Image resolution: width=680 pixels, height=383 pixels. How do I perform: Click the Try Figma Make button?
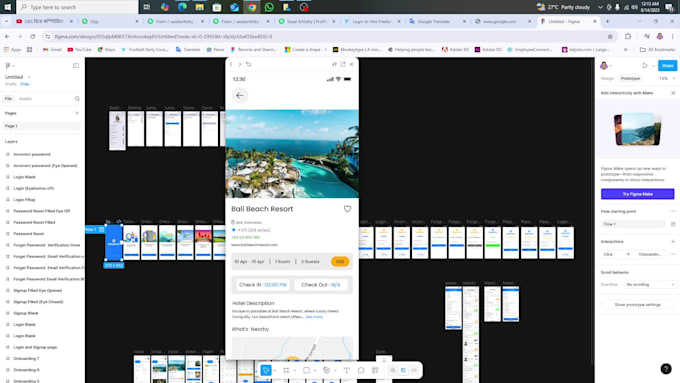[x=638, y=194]
